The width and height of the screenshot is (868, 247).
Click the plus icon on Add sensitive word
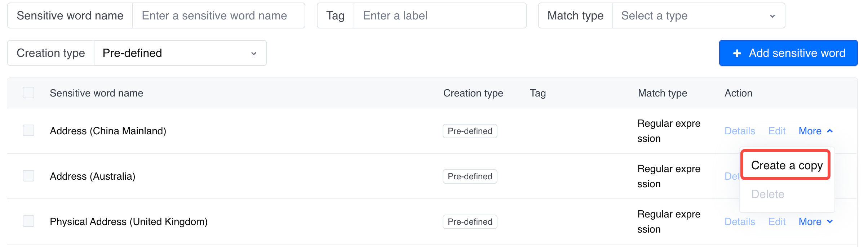(x=737, y=53)
